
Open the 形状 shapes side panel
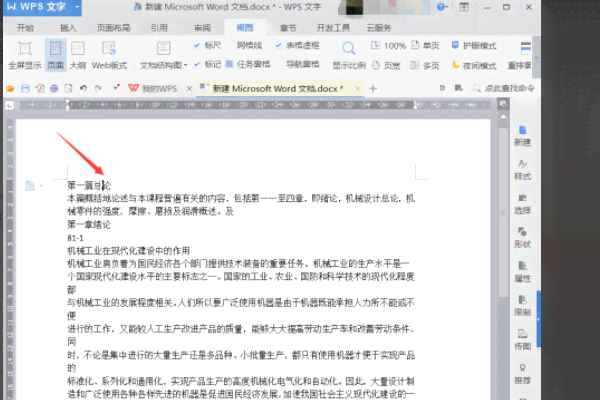pyautogui.click(x=522, y=237)
